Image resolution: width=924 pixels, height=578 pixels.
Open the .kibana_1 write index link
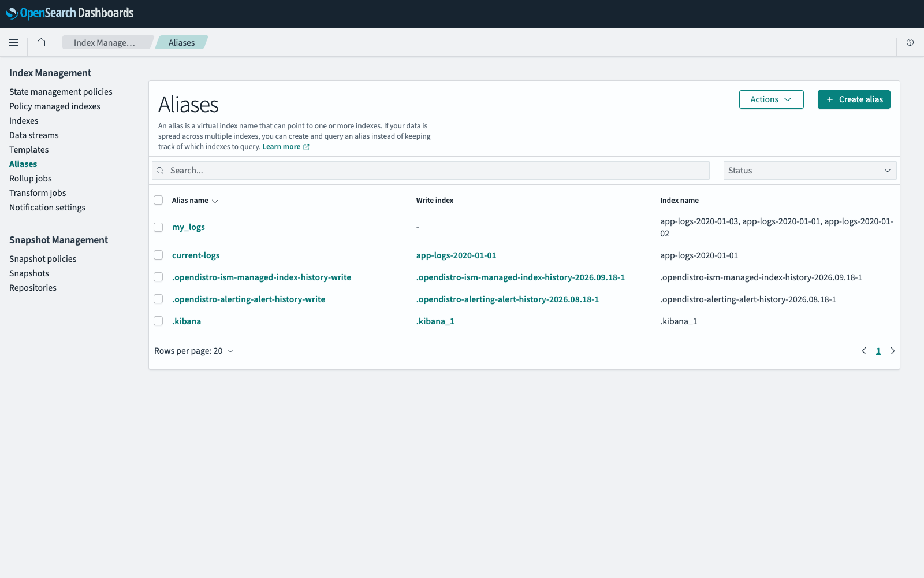[x=435, y=321]
